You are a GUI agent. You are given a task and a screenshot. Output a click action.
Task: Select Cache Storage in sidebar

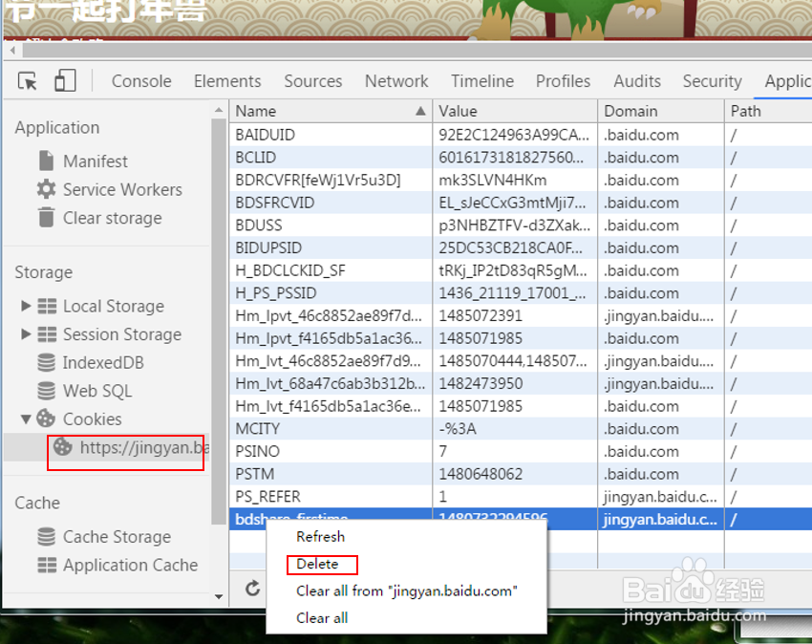(117, 537)
